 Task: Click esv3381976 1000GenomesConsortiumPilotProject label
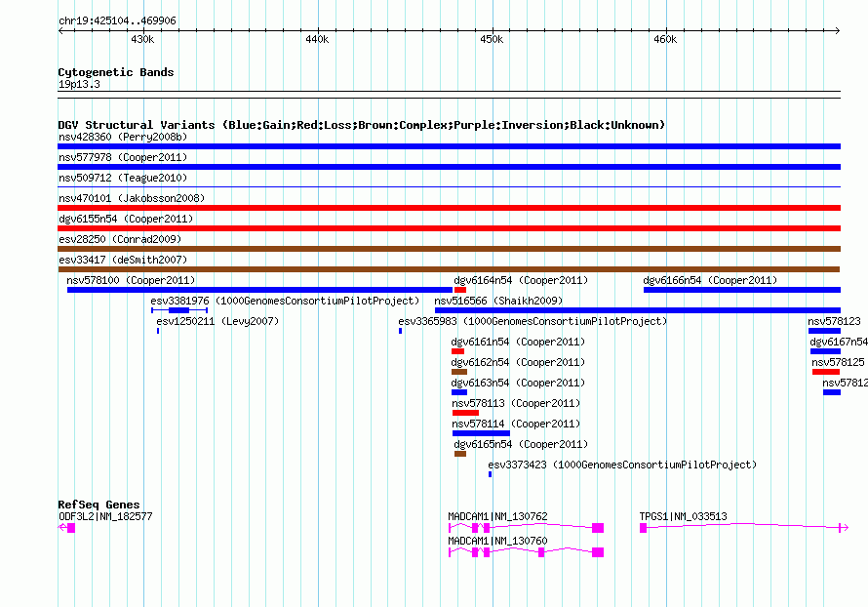click(x=285, y=301)
